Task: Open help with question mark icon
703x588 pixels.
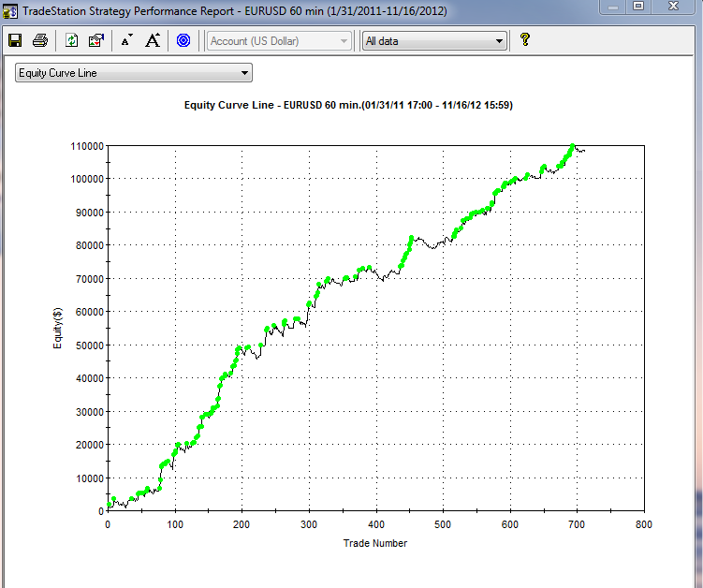Action: coord(525,40)
